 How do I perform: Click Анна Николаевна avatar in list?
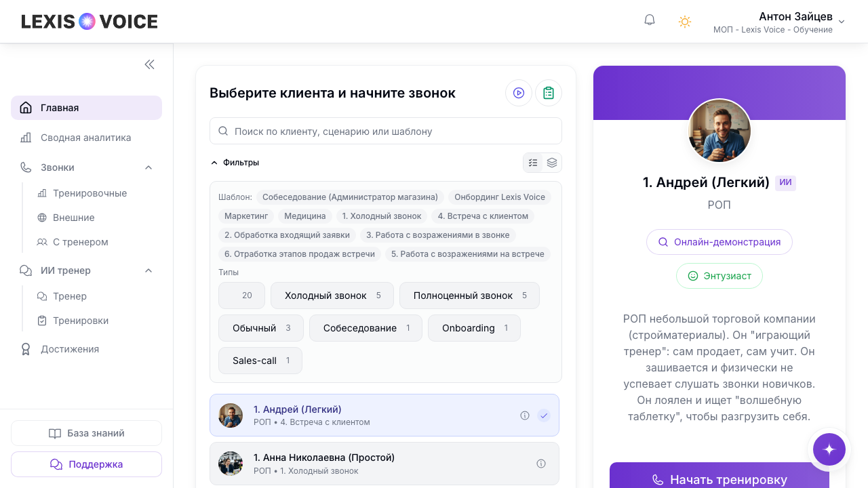[x=231, y=464]
